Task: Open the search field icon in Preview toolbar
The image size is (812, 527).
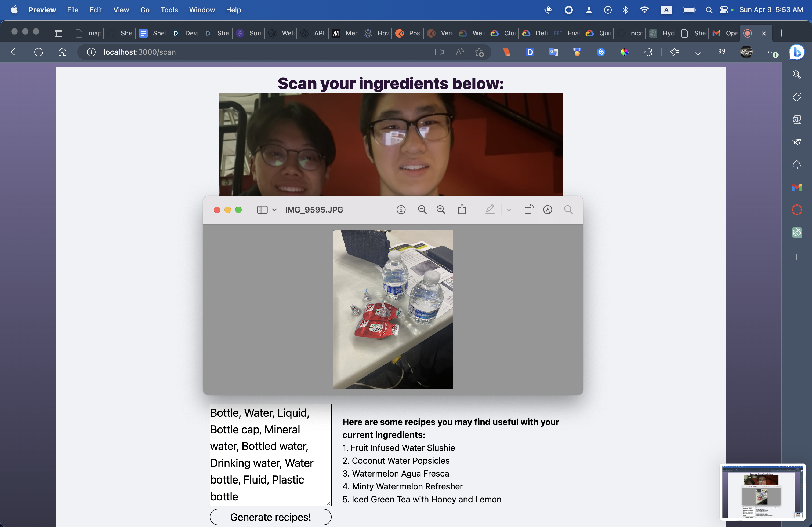Action: pyautogui.click(x=568, y=210)
